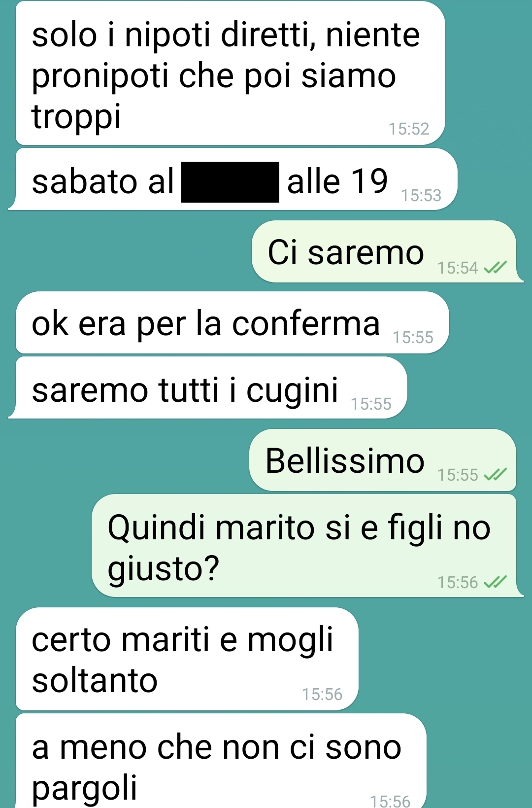Select the "solo i nipoti diretti" message bubble

click(x=231, y=73)
